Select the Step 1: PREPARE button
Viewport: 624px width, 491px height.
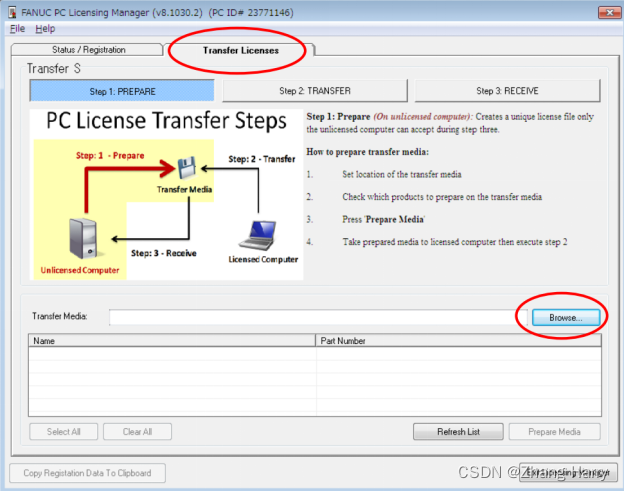pos(122,91)
